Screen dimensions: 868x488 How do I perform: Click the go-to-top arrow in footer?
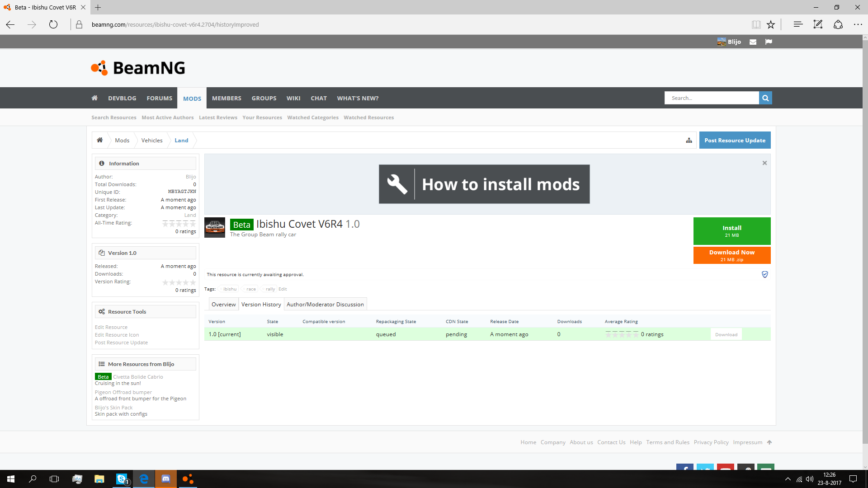pyautogui.click(x=769, y=442)
